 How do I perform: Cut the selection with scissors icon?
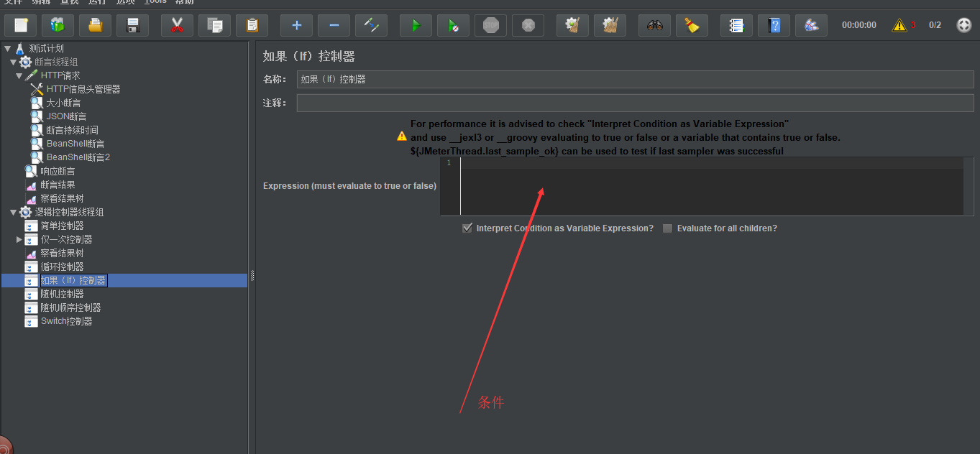(177, 25)
